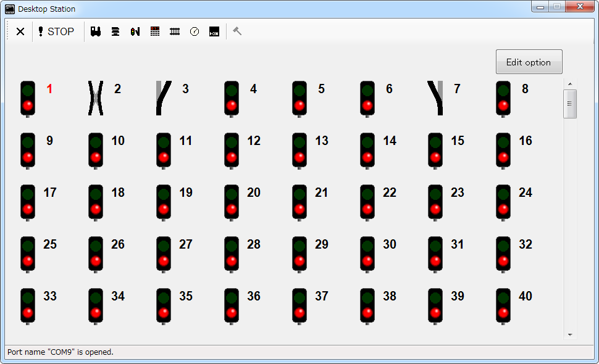Open the COM serial console icon
Screen dimensions: 599x364
(214, 31)
